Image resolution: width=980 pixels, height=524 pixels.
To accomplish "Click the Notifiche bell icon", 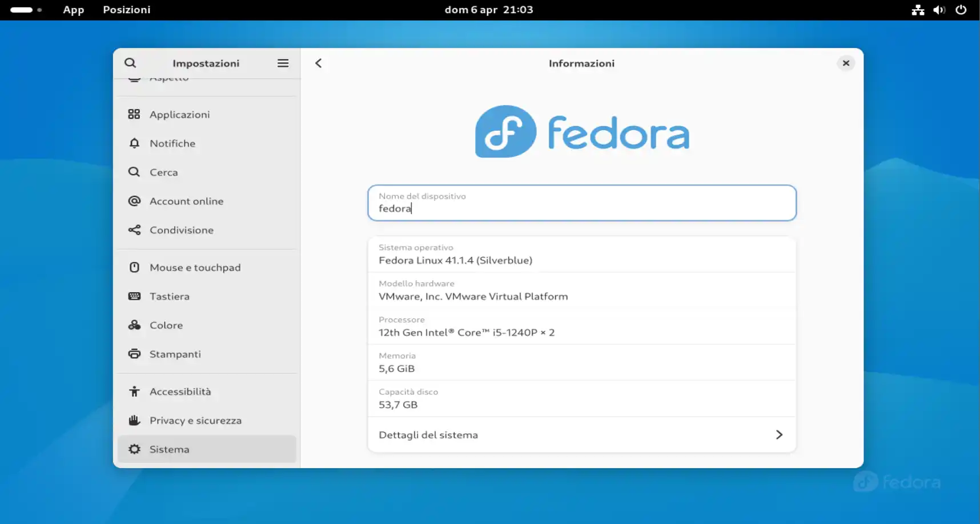I will (134, 143).
